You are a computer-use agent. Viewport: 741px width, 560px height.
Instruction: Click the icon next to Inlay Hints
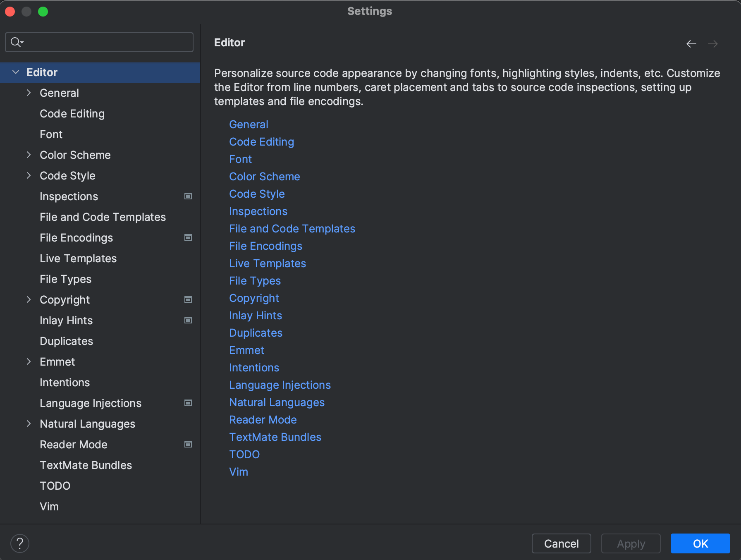(188, 320)
